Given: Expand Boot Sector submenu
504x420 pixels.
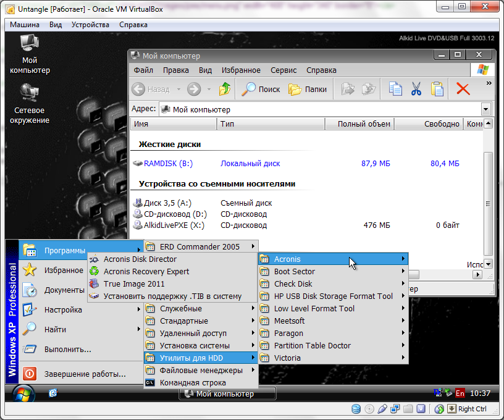Looking at the screenshot, I should tap(334, 272).
